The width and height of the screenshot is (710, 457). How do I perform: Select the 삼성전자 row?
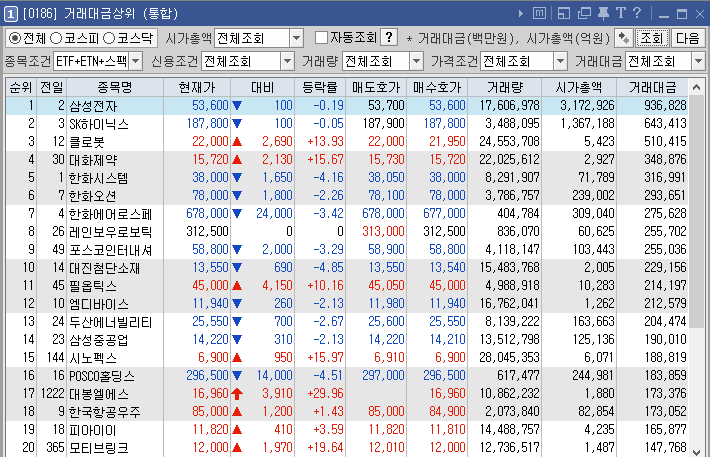(x=347, y=106)
